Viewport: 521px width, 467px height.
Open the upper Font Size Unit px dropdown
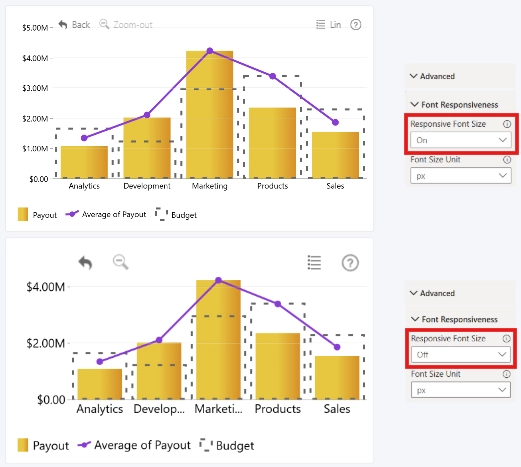point(461,176)
